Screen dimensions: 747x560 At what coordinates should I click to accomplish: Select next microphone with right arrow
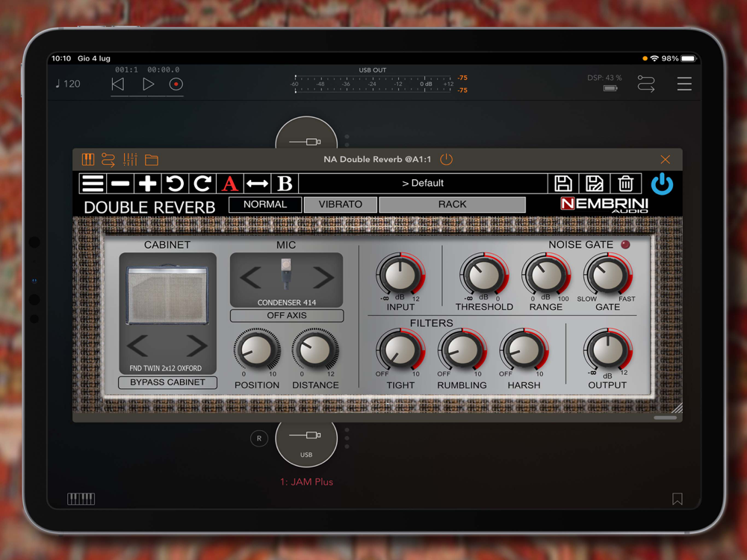coord(323,278)
